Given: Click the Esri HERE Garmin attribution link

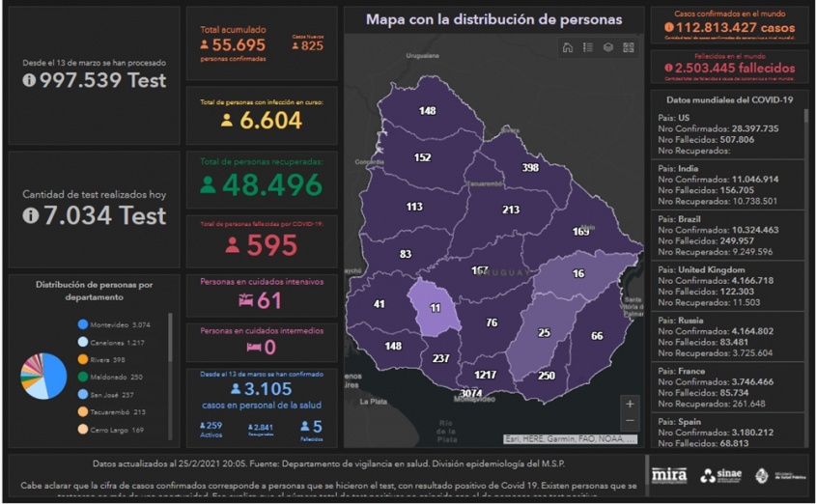Looking at the screenshot, I should point(569,438).
